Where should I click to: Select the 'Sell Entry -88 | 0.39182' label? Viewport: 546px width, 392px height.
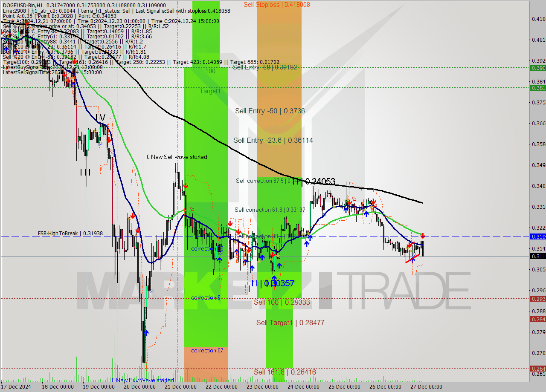(264, 67)
